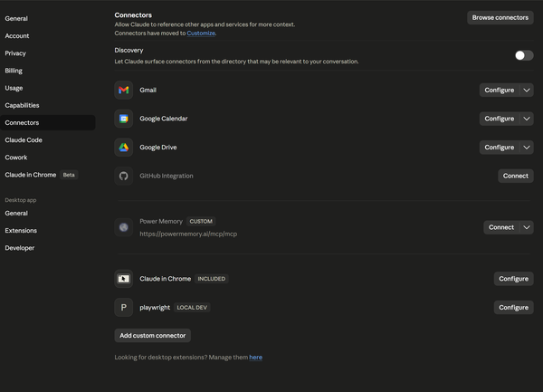This screenshot has height=392, width=543.
Task: Click the GitHub Integration octocat icon
Action: point(124,176)
